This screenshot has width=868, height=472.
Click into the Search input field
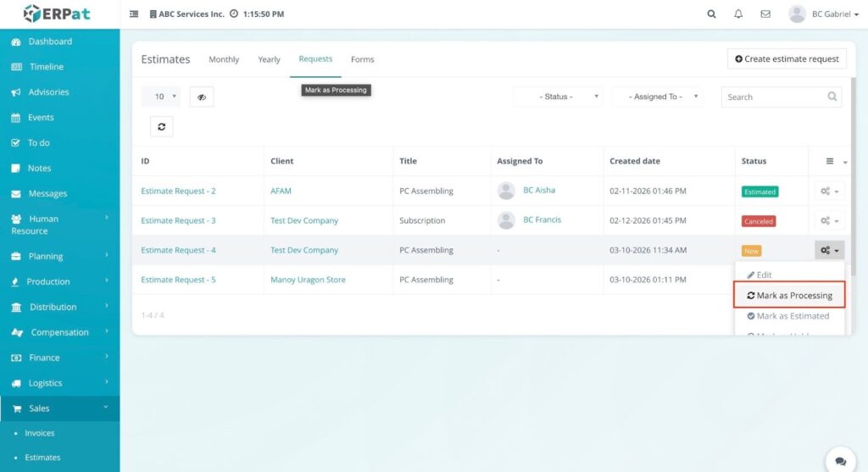click(x=772, y=97)
